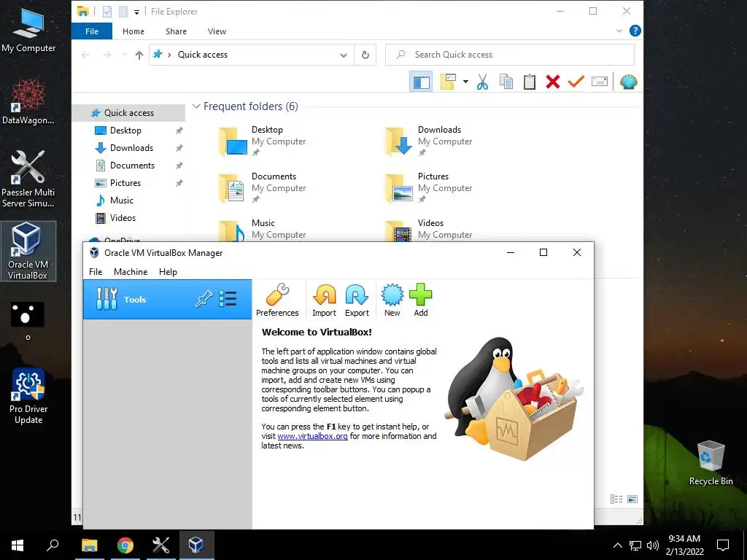This screenshot has width=747, height=560.
Task: Click the Search Quick access field
Action: (x=510, y=55)
